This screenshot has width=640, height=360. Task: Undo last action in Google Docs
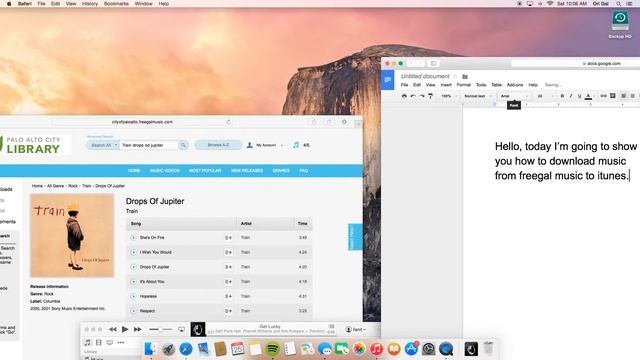413,96
